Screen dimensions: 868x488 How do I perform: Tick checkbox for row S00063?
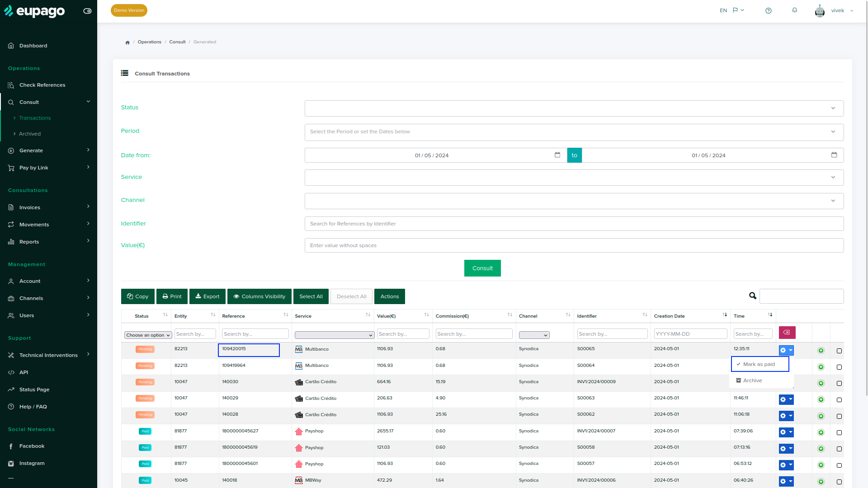[839, 399]
